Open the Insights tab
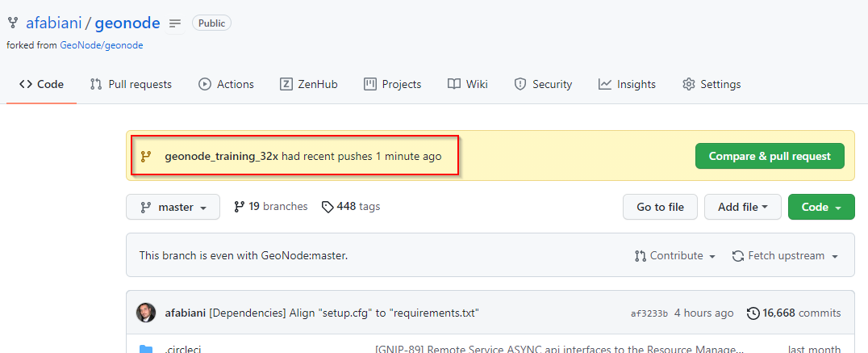The width and height of the screenshot is (868, 353). point(627,84)
